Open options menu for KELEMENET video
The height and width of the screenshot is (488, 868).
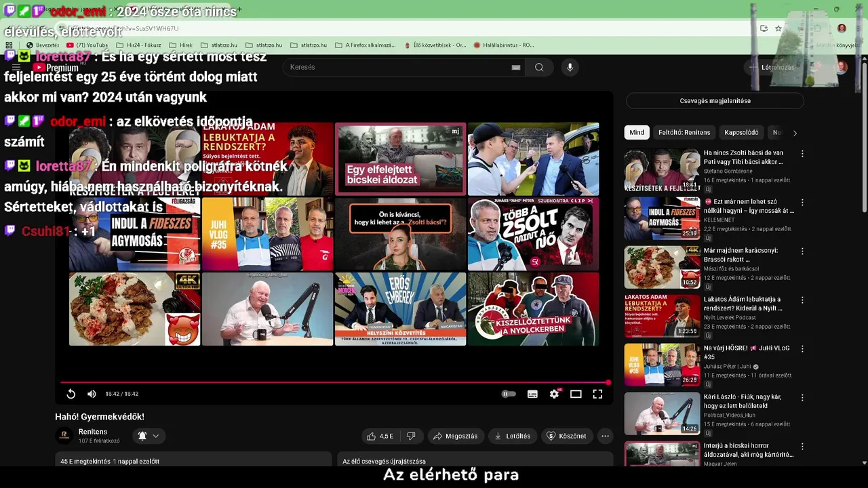coord(802,203)
